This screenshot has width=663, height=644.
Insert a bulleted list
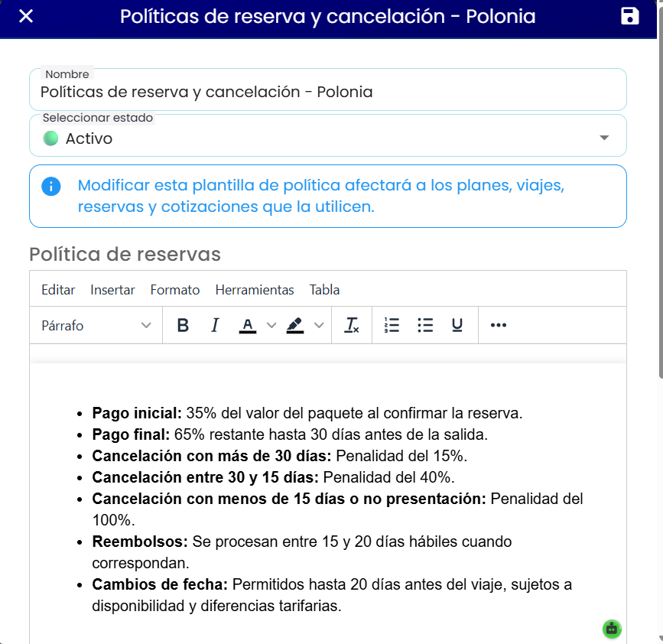click(425, 325)
